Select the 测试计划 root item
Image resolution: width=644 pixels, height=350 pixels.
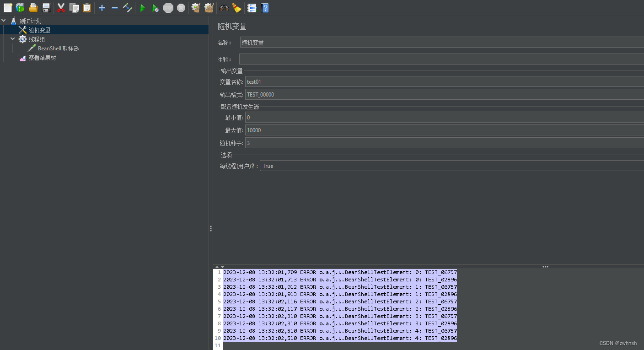tap(30, 21)
